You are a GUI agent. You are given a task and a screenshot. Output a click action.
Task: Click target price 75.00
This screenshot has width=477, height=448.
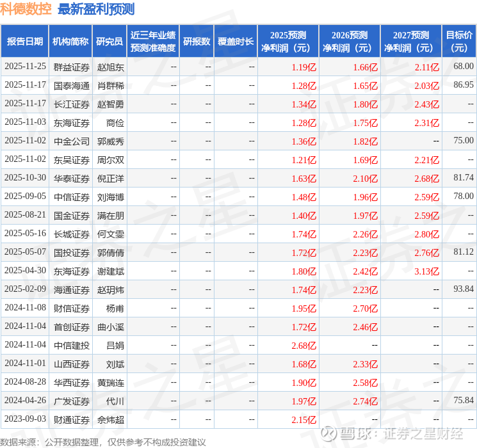(x=464, y=140)
